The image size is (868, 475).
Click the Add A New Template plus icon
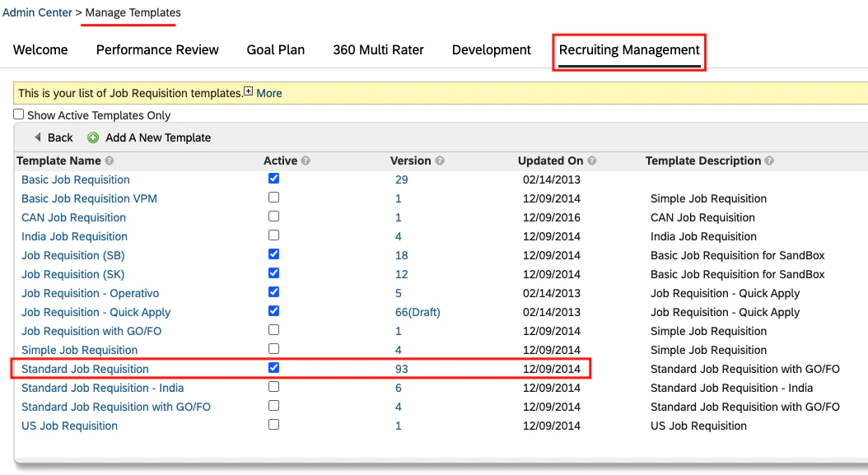[93, 137]
